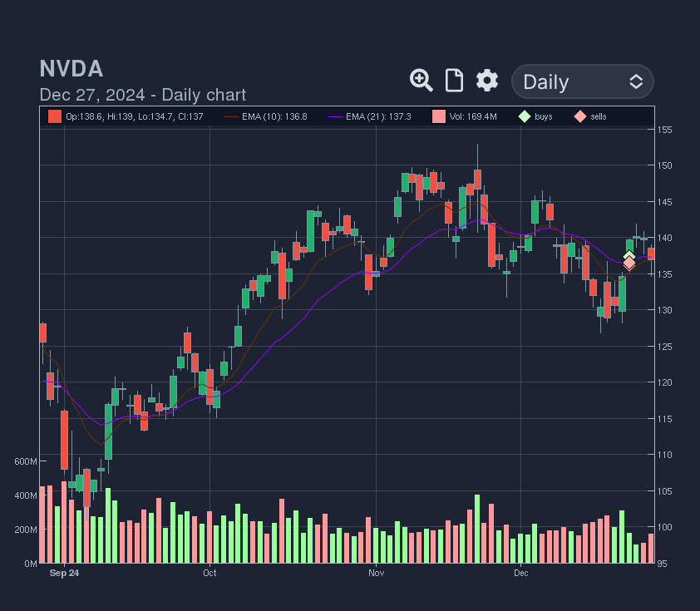Open the document page icon
Viewport: 700px width, 611px height.
[454, 81]
